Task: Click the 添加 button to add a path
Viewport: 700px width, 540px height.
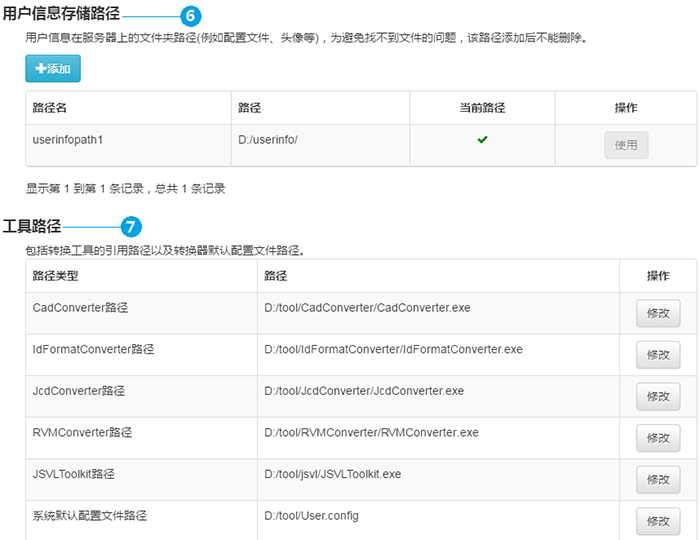Action: [x=53, y=68]
